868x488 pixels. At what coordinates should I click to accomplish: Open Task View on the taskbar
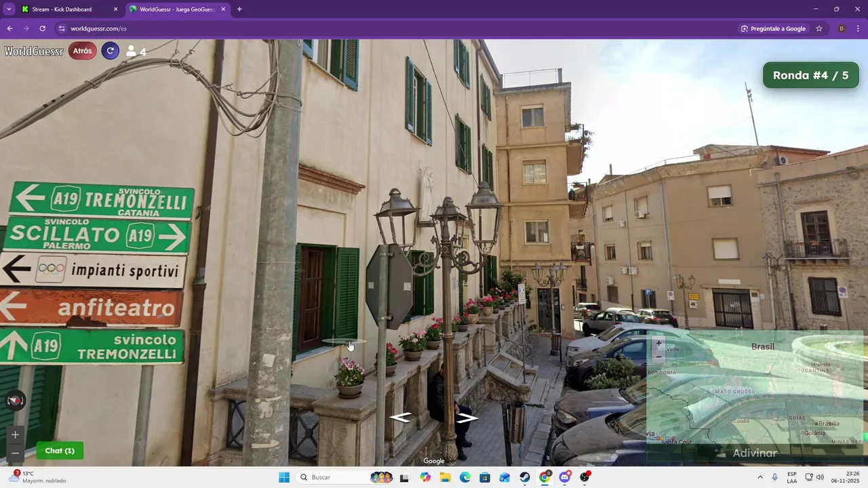click(404, 477)
